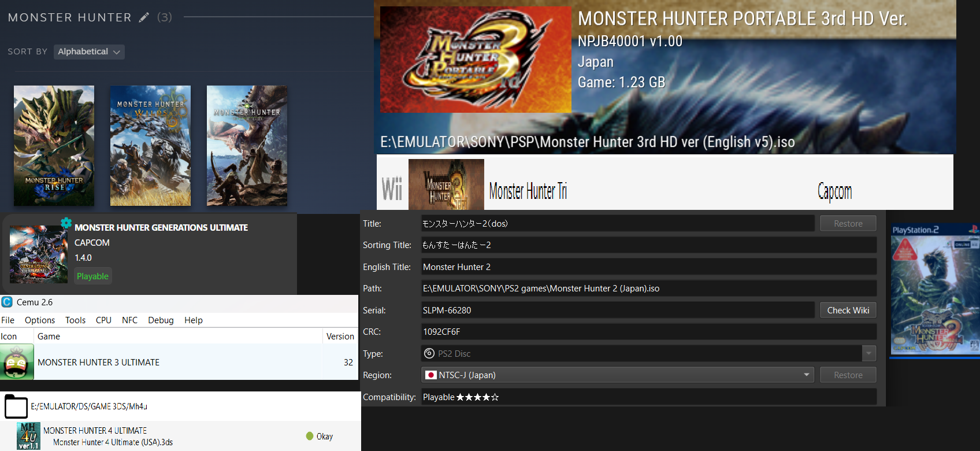Viewport: 980px width, 451px height.
Task: Click the Path field with PS2 ISO
Action: click(x=649, y=289)
